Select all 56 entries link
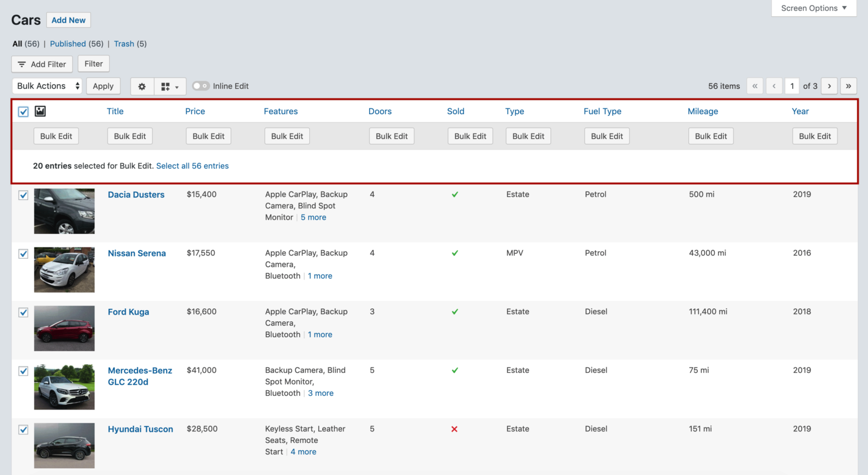This screenshot has height=475, width=868. 192,165
